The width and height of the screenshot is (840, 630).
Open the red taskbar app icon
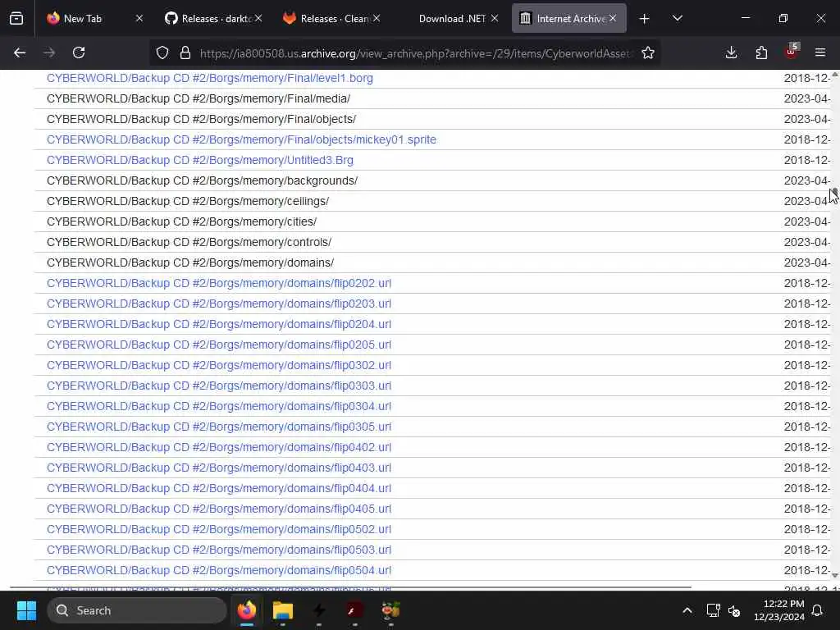coord(354,610)
